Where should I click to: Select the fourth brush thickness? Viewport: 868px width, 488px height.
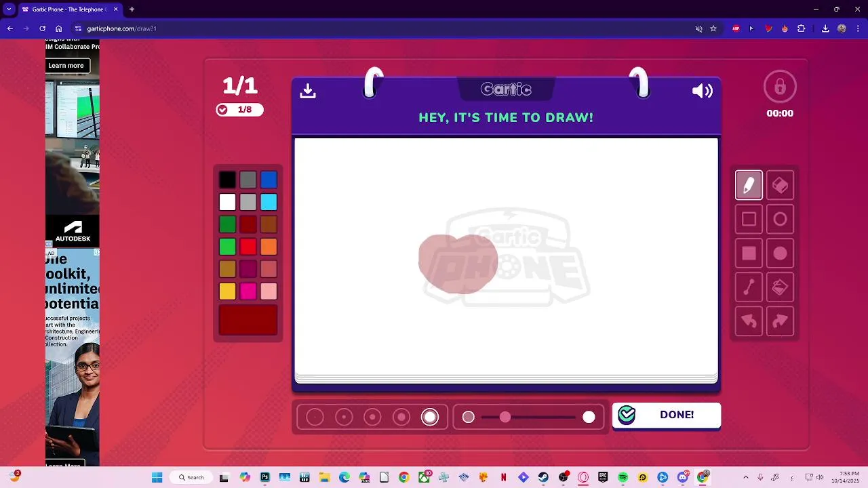[x=401, y=417]
